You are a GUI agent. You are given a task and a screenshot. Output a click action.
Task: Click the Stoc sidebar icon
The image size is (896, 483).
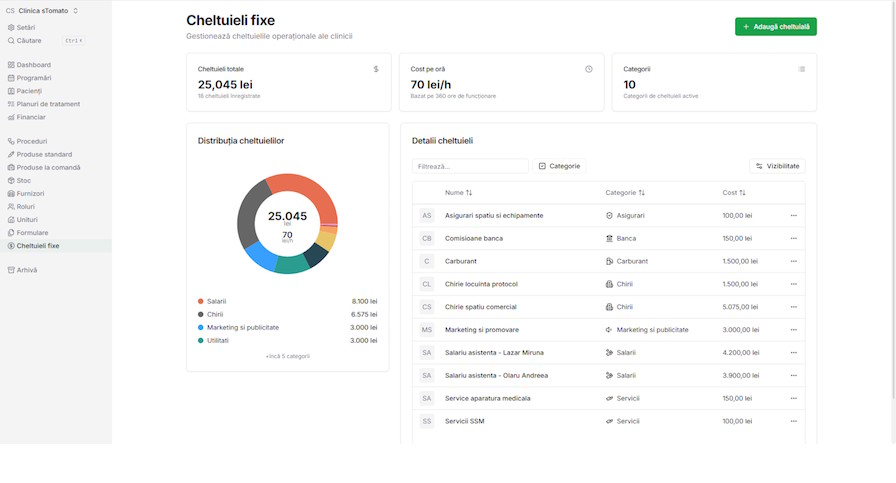(x=11, y=181)
